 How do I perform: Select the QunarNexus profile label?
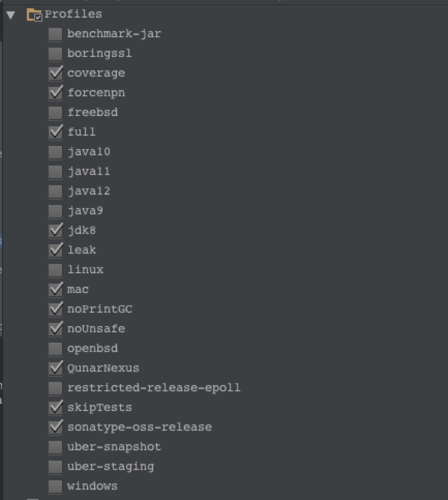pyautogui.click(x=103, y=369)
